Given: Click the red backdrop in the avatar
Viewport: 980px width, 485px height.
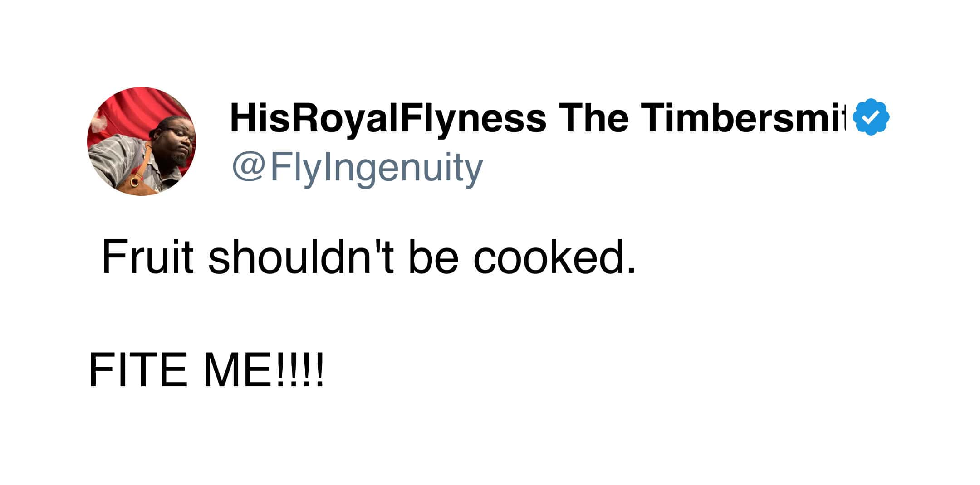Looking at the screenshot, I should pyautogui.click(x=132, y=109).
